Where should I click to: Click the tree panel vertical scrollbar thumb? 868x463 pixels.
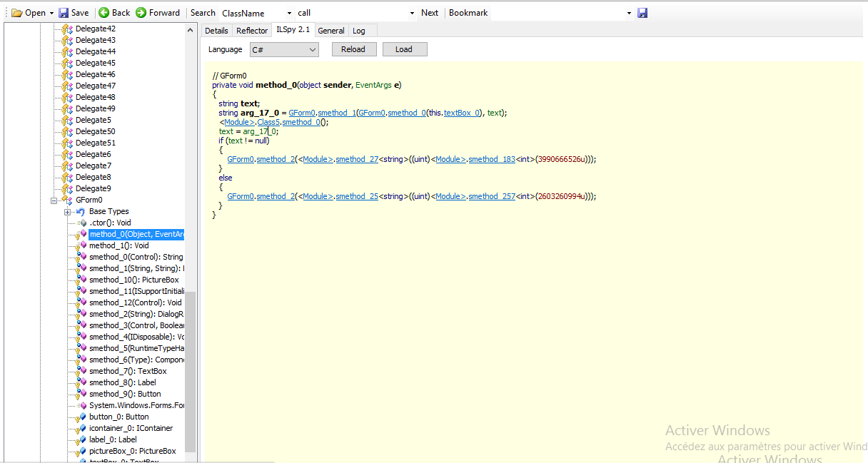click(x=191, y=371)
